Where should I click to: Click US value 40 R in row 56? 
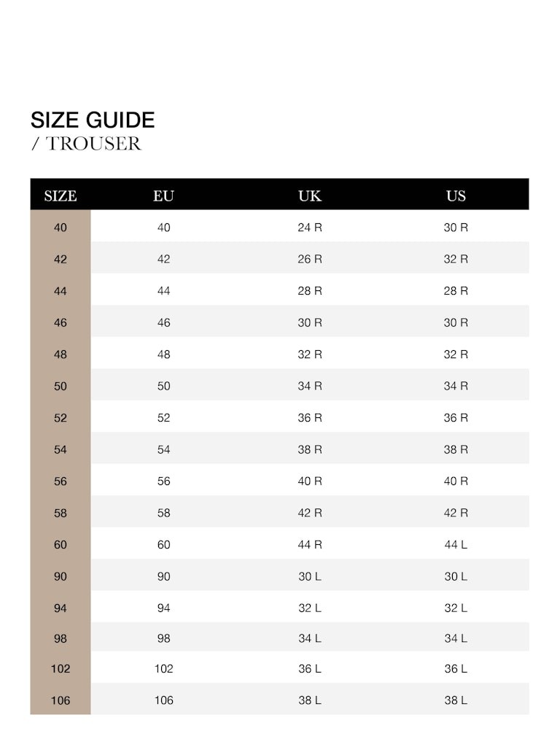456,481
